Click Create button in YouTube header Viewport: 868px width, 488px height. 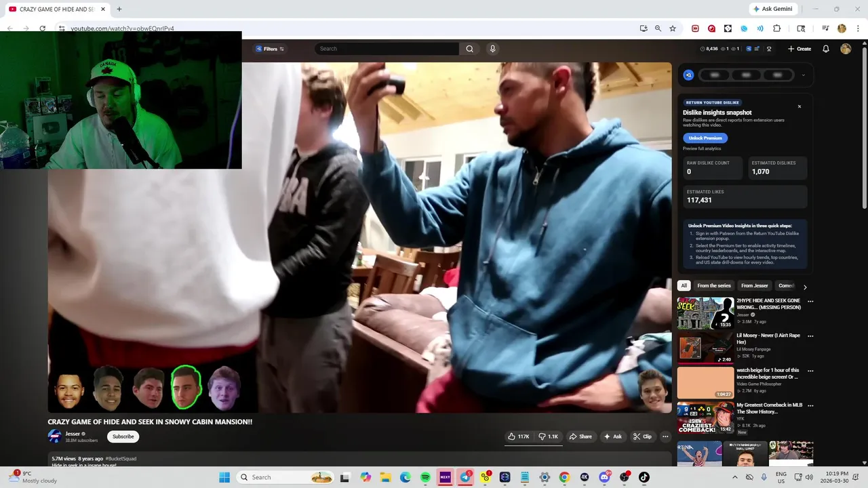(800, 49)
